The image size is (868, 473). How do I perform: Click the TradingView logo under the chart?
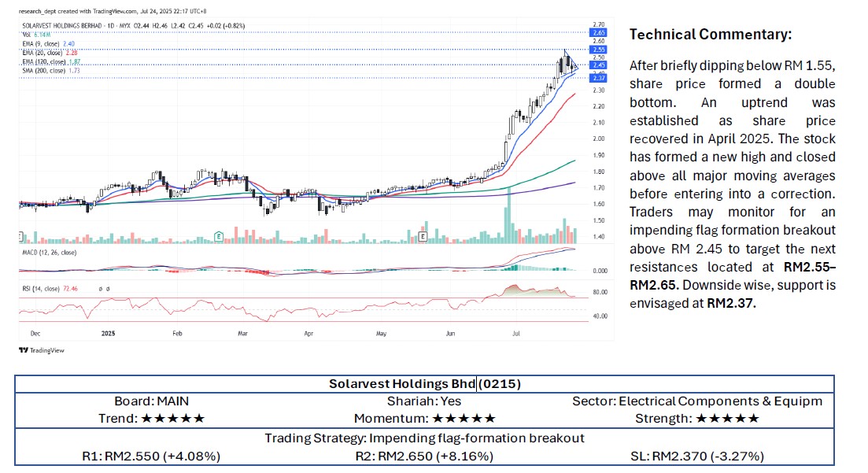click(x=42, y=350)
